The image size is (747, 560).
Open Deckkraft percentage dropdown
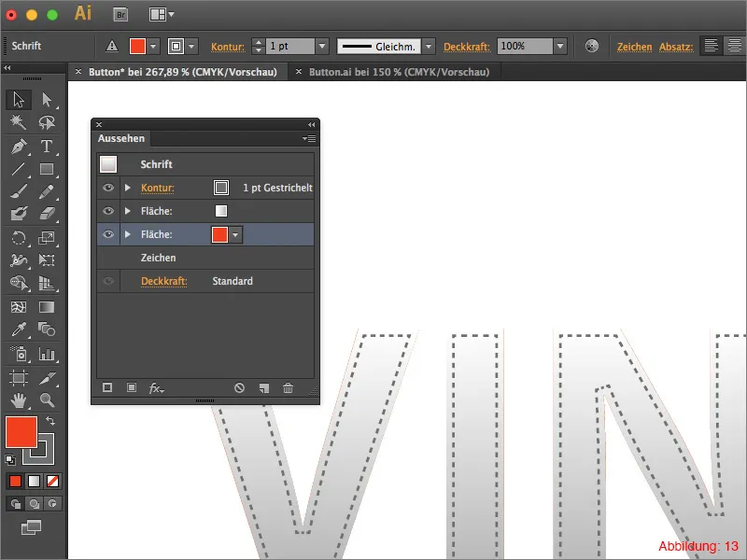560,46
